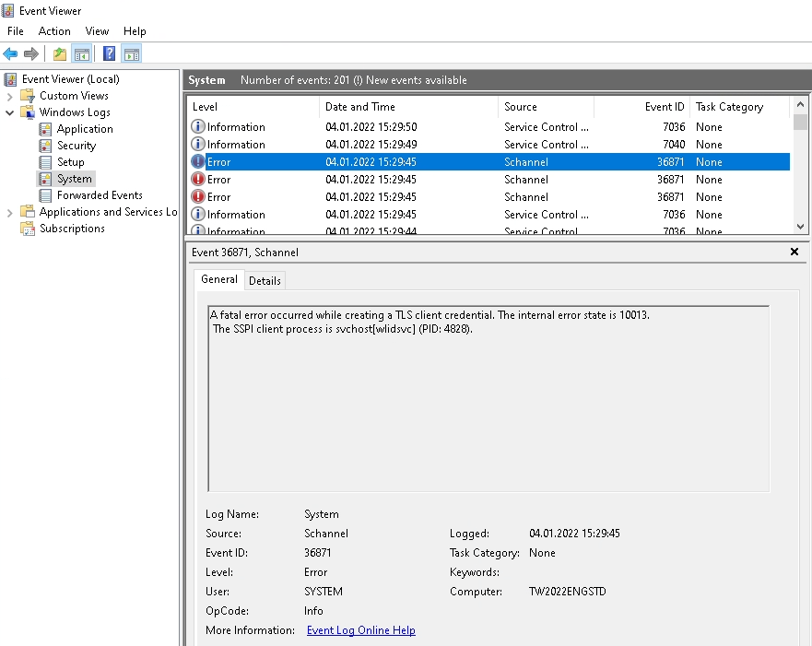Select the Application log
This screenshot has height=646, width=812.
[84, 128]
